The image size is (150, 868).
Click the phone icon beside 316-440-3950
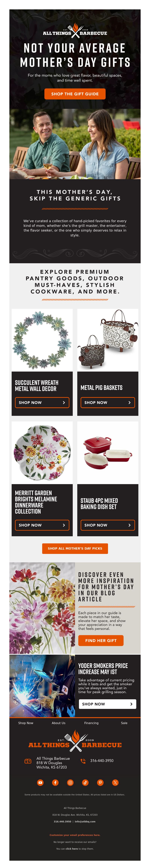coord(83,761)
